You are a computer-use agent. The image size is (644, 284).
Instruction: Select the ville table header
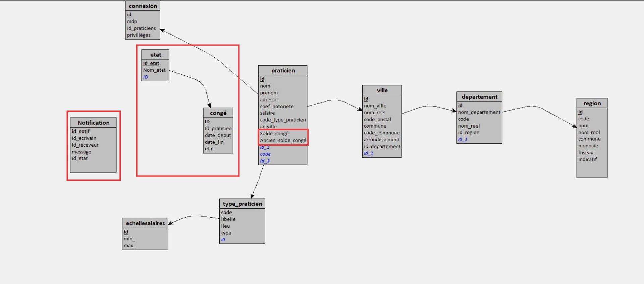(x=382, y=90)
